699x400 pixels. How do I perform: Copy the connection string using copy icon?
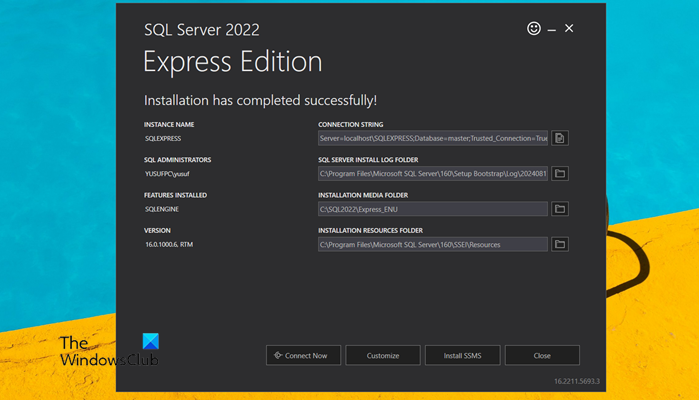[561, 138]
